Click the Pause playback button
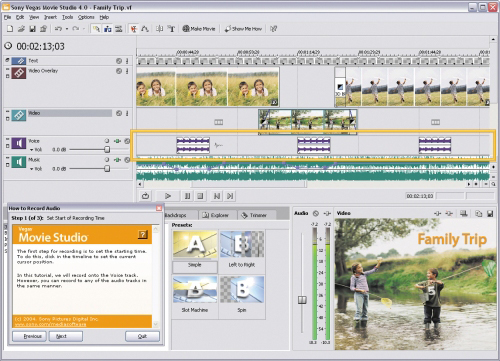Image resolution: width=500 pixels, height=361 pixels. click(187, 196)
